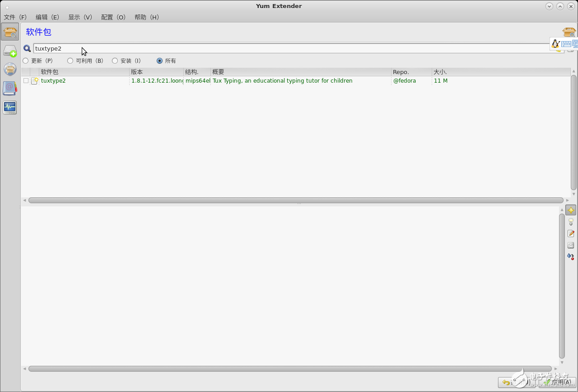Open the 文件 (F) menu
Screen dimensions: 578x392
coord(15,17)
